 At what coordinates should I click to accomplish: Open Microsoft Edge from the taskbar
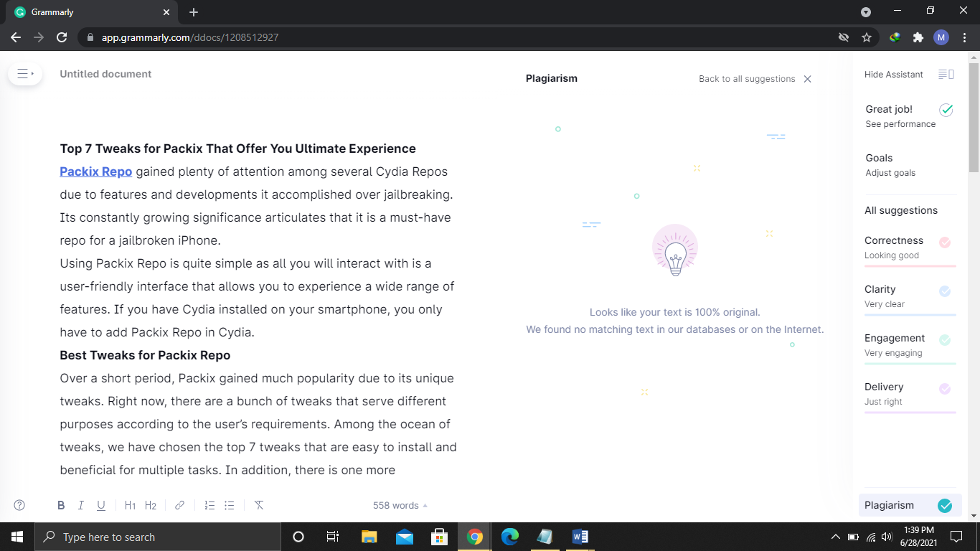tap(510, 537)
